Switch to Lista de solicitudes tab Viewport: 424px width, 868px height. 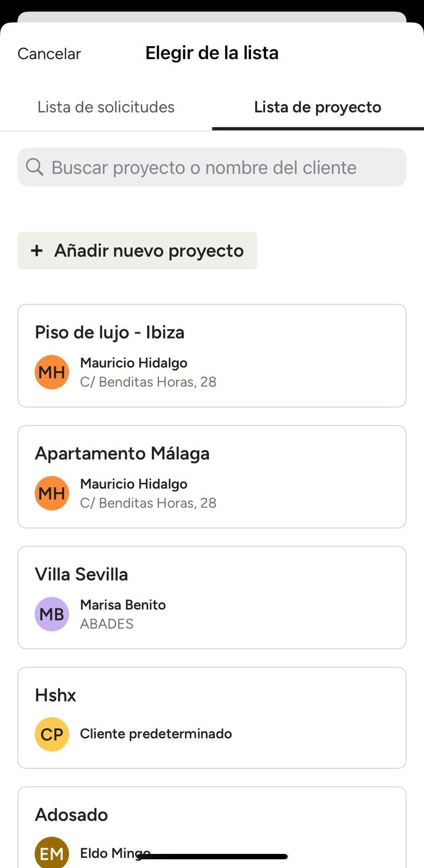106,107
